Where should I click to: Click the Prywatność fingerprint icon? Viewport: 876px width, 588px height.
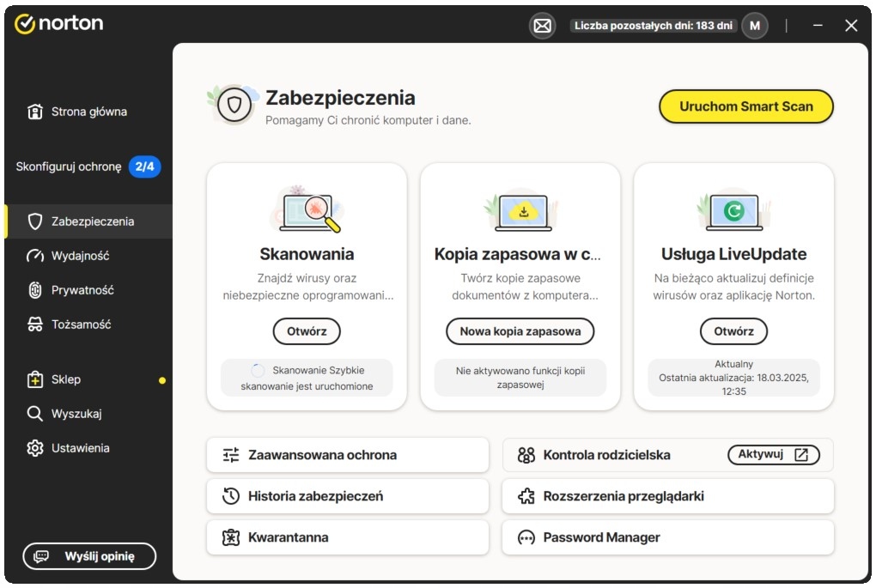[x=35, y=290]
